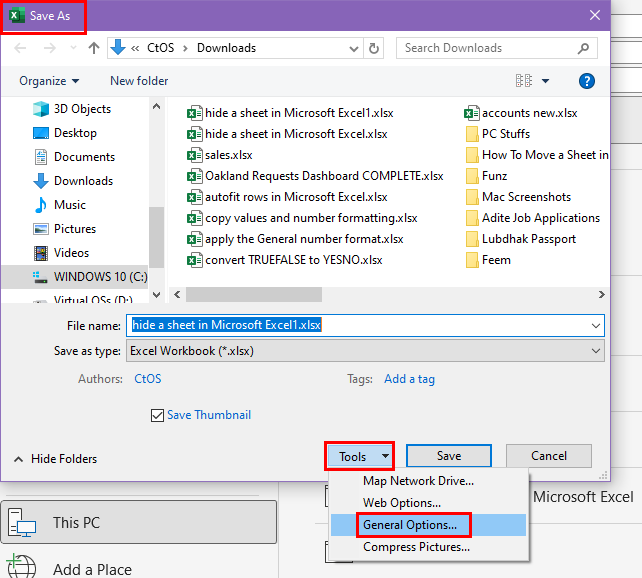Open the Tools dropdown button
This screenshot has height=578, width=642.
(x=359, y=456)
